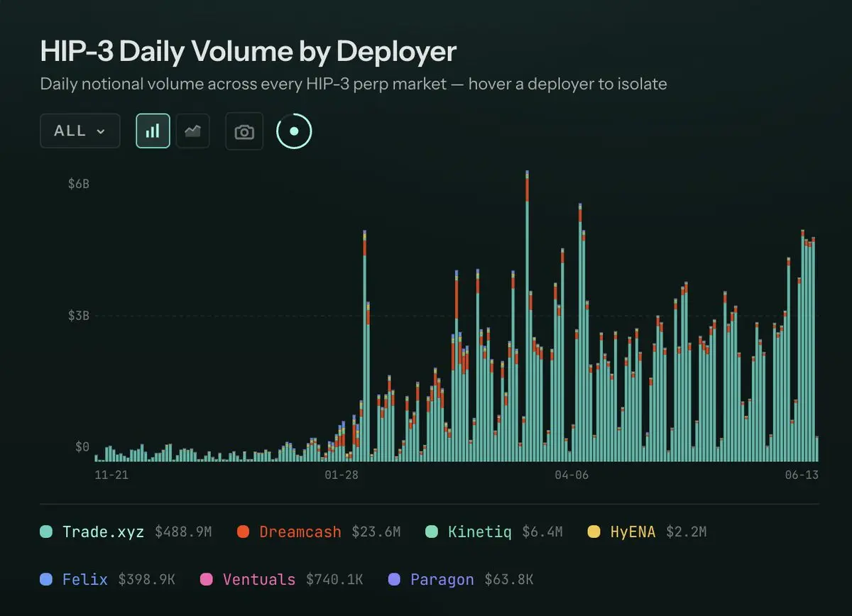Screen dimensions: 852x616
Task: Click the $2.2M HyENA volume value
Action: [x=686, y=532]
